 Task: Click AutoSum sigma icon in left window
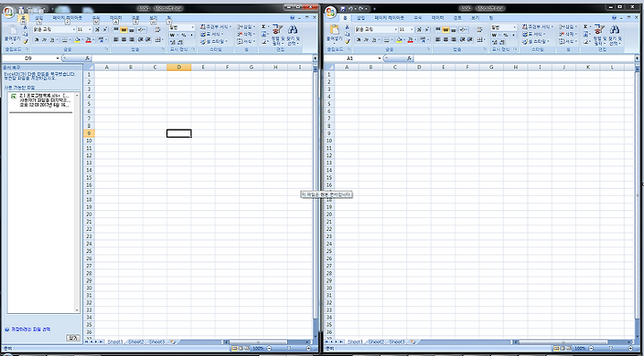point(263,27)
